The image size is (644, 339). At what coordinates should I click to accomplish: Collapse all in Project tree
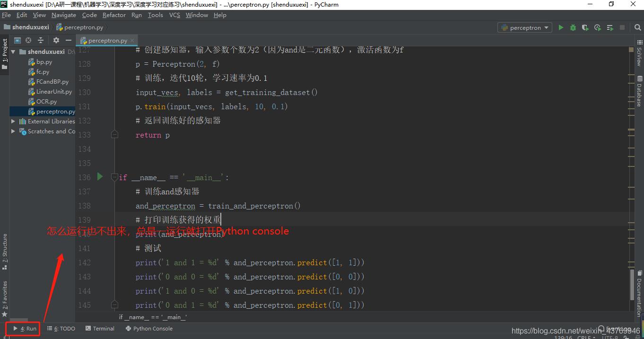(x=40, y=41)
